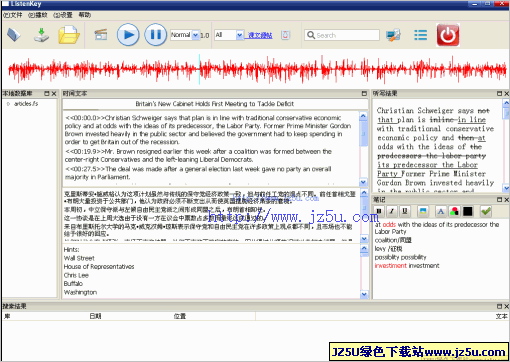Click the blue list view icon
This screenshot has height=362, width=510.
[420, 35]
